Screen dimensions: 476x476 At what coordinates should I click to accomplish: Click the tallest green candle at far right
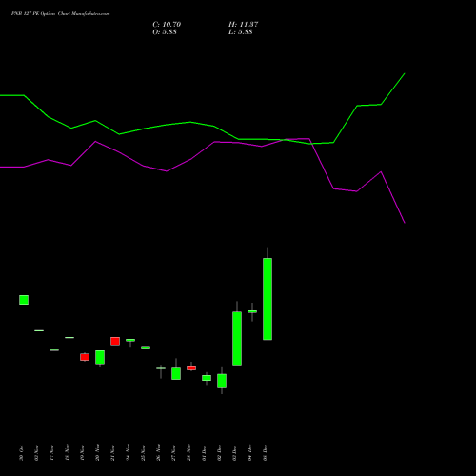[268, 299]
